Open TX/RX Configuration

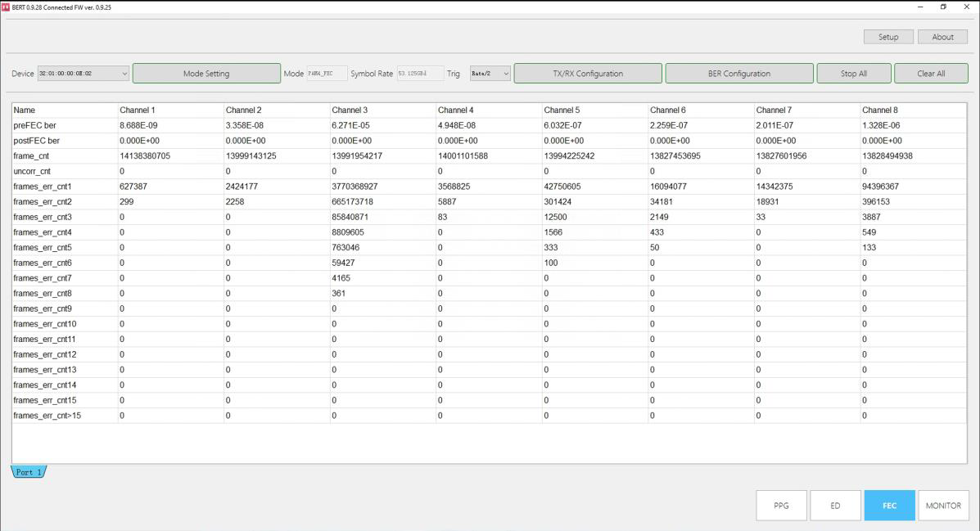(587, 74)
